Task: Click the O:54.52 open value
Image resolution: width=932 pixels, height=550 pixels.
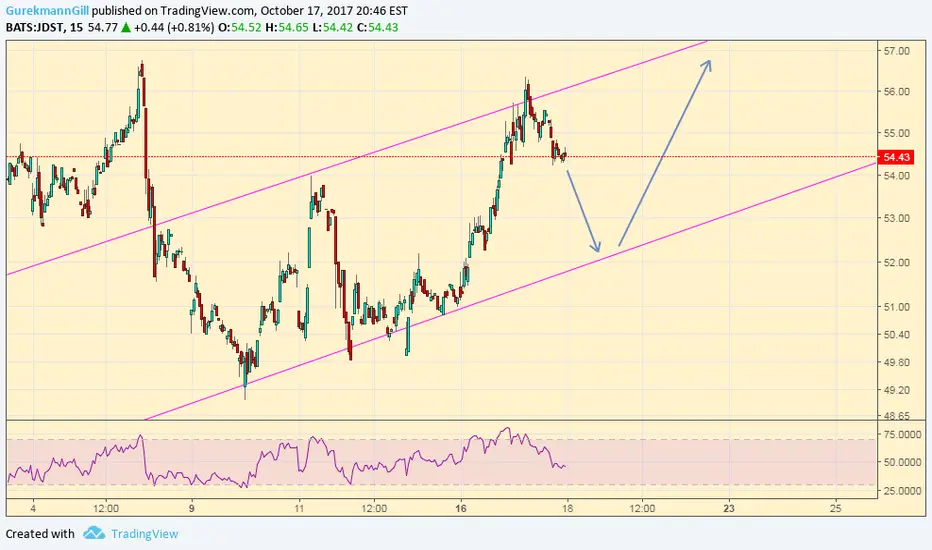Action: 240,27
